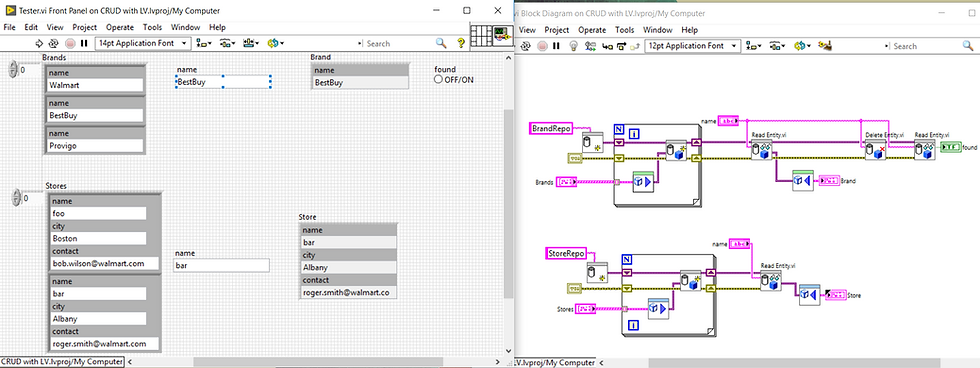Click bob.wilson@walmart.com contact field
The image size is (980, 368).
click(105, 264)
